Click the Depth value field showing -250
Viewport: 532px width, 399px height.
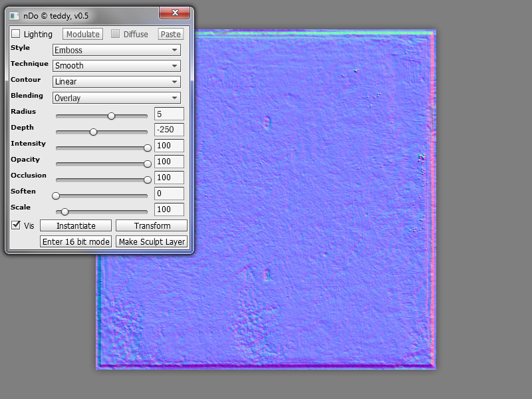tap(169, 130)
